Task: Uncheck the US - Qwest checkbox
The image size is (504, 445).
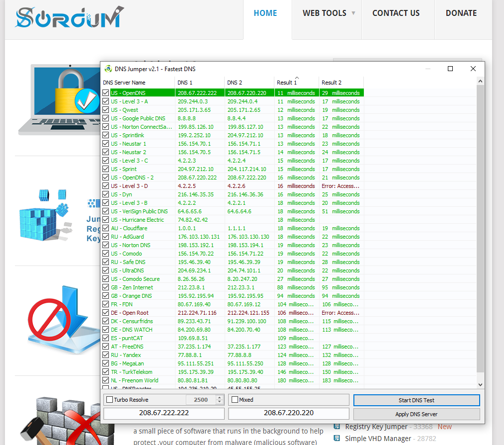Action: (105, 110)
